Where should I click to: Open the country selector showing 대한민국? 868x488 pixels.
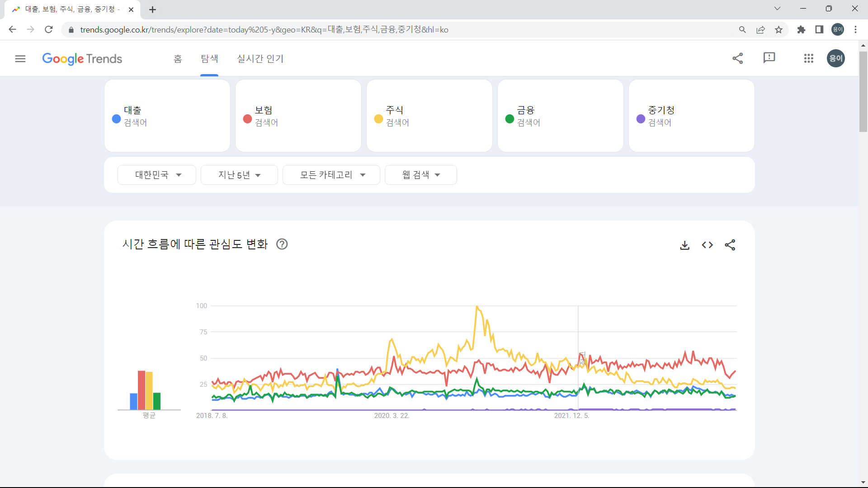click(x=156, y=175)
